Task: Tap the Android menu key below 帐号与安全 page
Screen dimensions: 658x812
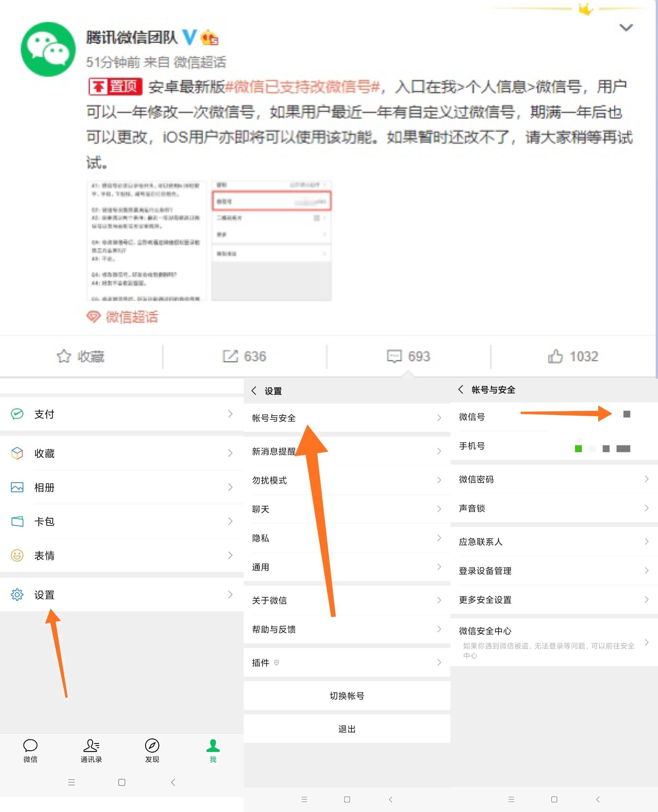Action: tap(511, 799)
